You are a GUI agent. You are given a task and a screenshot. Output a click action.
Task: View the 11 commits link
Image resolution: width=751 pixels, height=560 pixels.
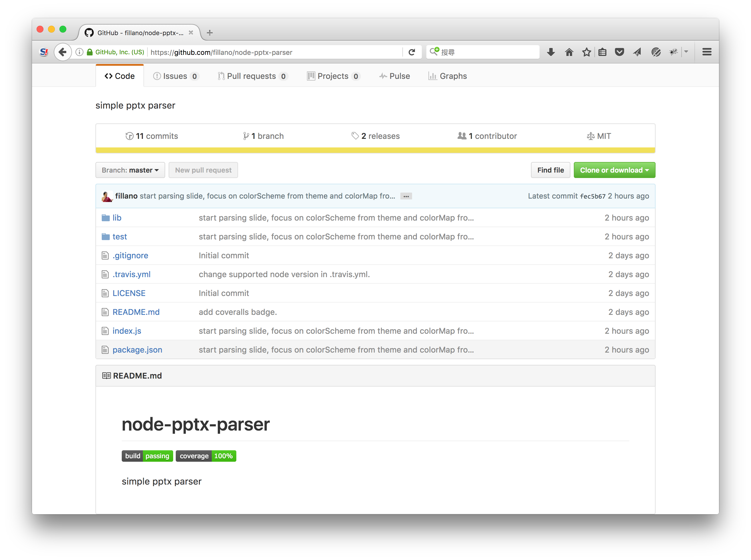[151, 136]
